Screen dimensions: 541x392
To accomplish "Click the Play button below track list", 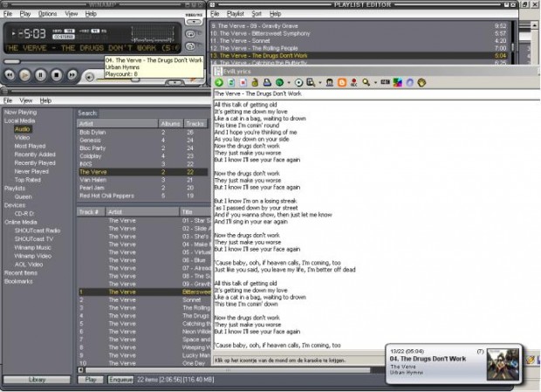I will 91,380.
